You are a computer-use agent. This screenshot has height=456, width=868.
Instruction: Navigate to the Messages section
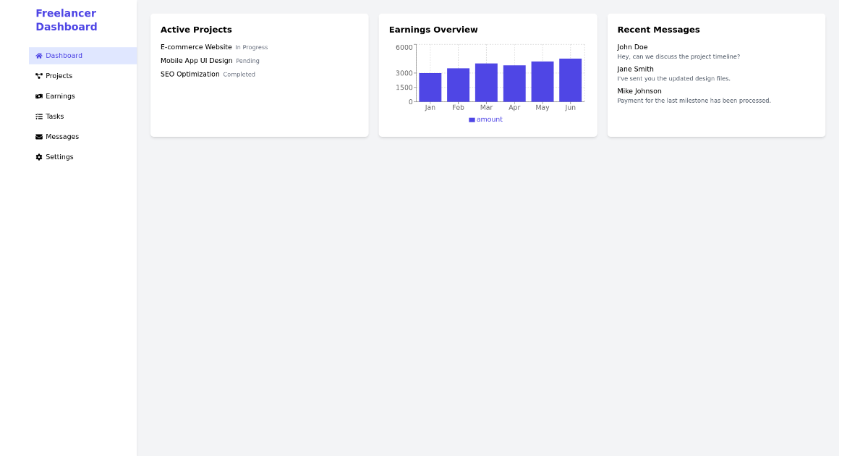[63, 136]
